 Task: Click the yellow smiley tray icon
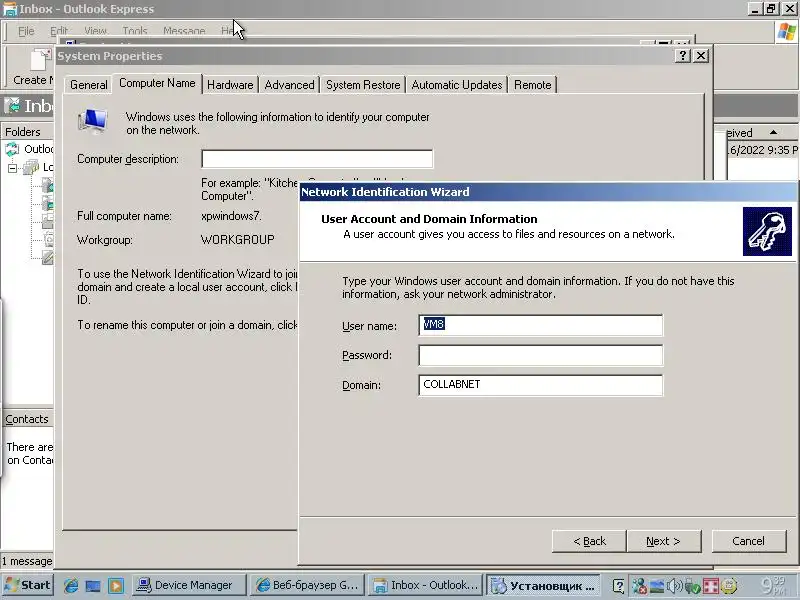pos(729,586)
